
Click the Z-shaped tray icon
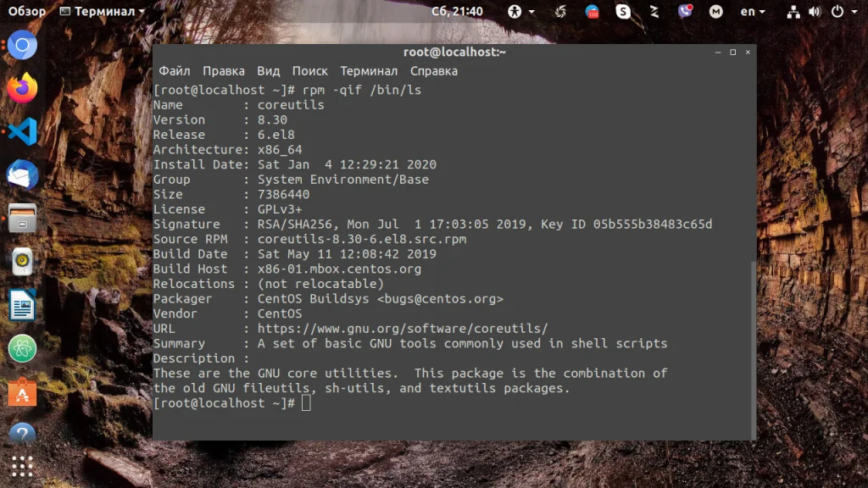[654, 11]
